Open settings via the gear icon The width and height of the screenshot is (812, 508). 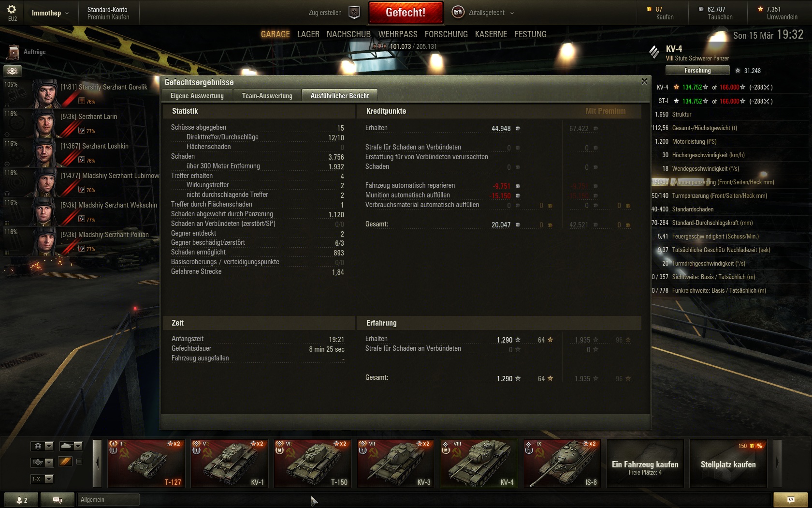[x=12, y=10]
